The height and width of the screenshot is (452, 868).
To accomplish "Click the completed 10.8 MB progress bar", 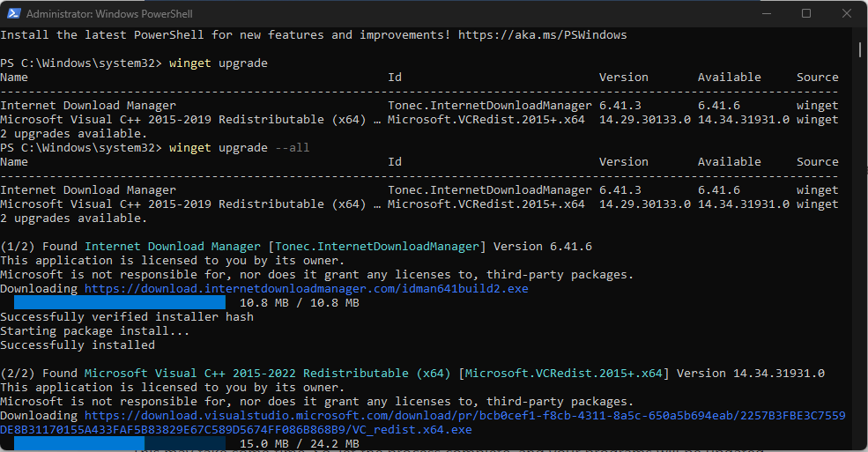I will [x=121, y=303].
